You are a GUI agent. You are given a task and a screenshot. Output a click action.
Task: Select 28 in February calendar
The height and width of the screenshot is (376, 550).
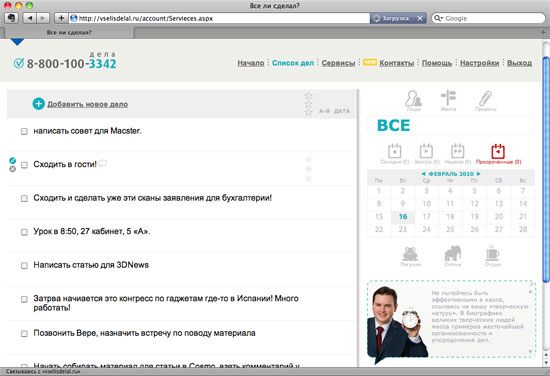tap(523, 229)
